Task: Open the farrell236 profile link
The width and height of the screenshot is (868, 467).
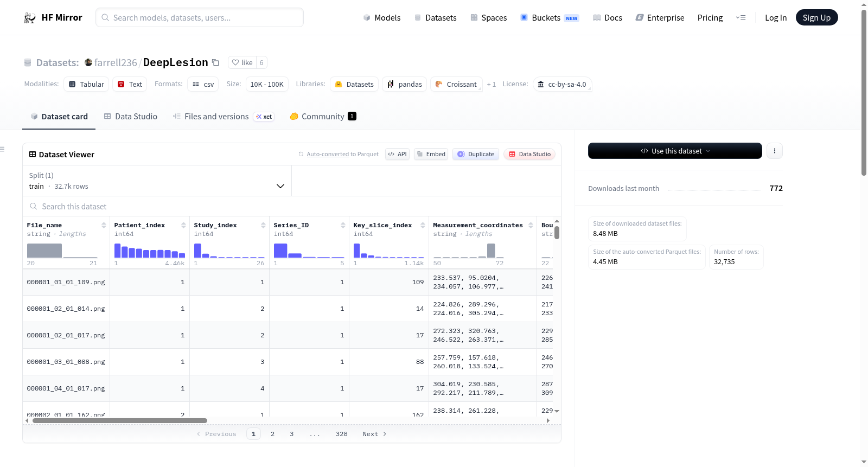Action: [x=116, y=63]
